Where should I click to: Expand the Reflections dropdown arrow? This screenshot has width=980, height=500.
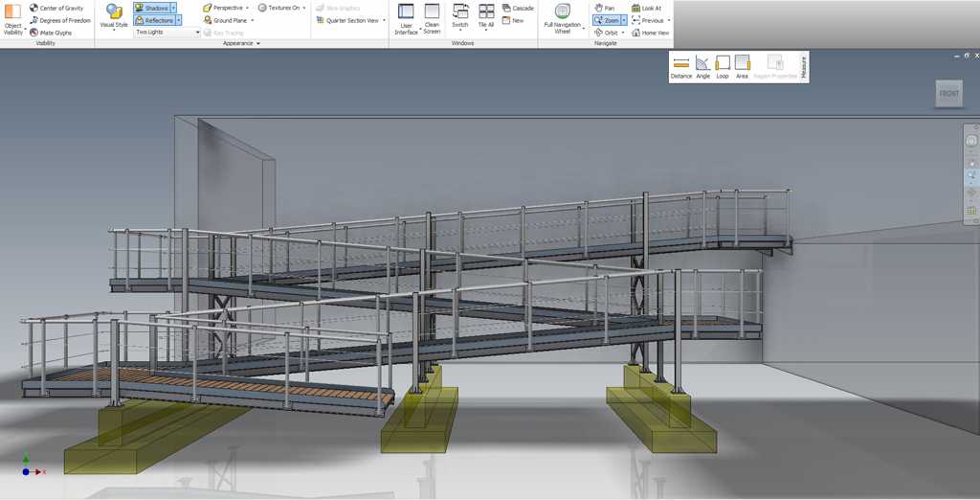click(x=178, y=20)
